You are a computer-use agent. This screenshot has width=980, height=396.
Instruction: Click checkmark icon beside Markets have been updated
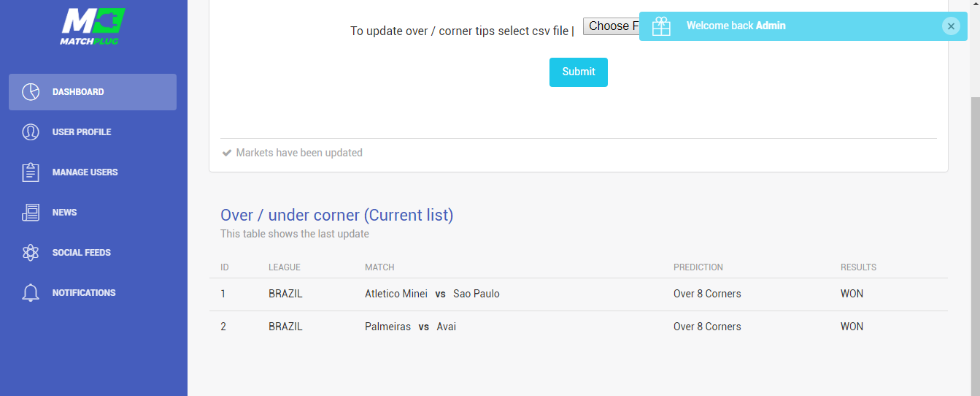tap(227, 153)
